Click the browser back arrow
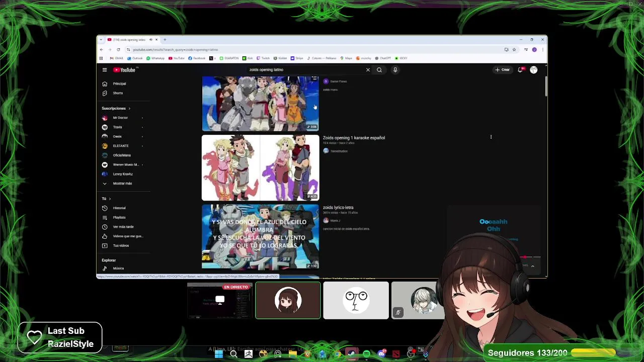The image size is (644, 362). (101, 50)
